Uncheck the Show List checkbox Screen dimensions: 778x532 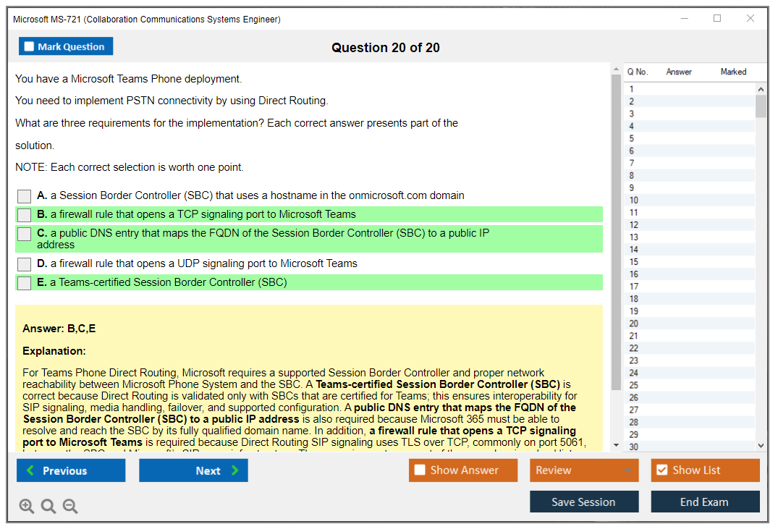click(x=662, y=470)
